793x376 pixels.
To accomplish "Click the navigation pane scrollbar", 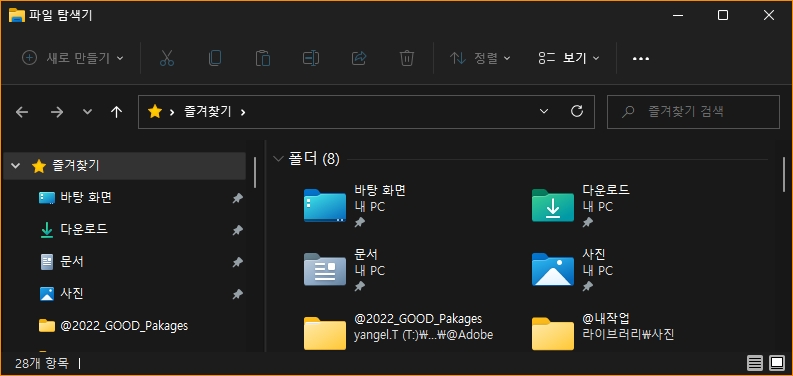I will (x=255, y=172).
